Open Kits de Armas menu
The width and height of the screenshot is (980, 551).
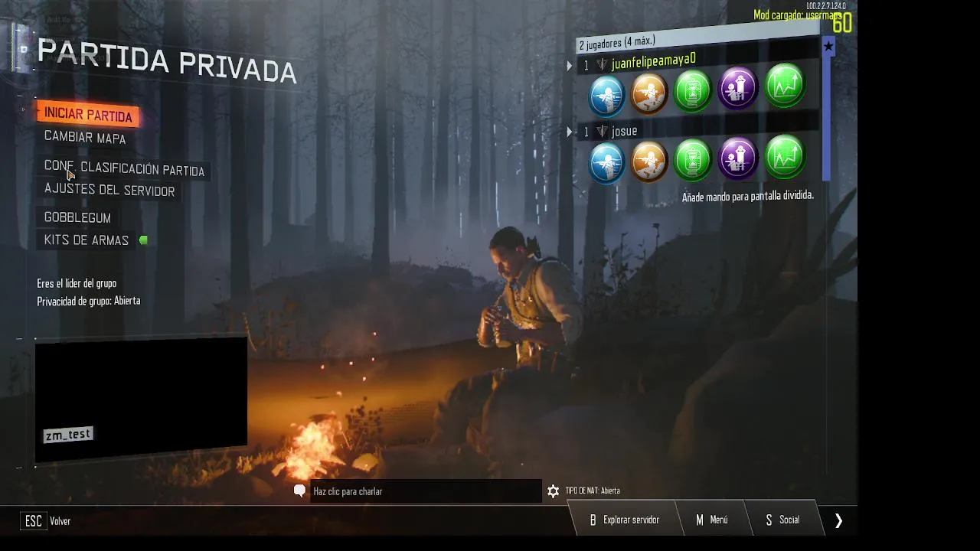87,240
